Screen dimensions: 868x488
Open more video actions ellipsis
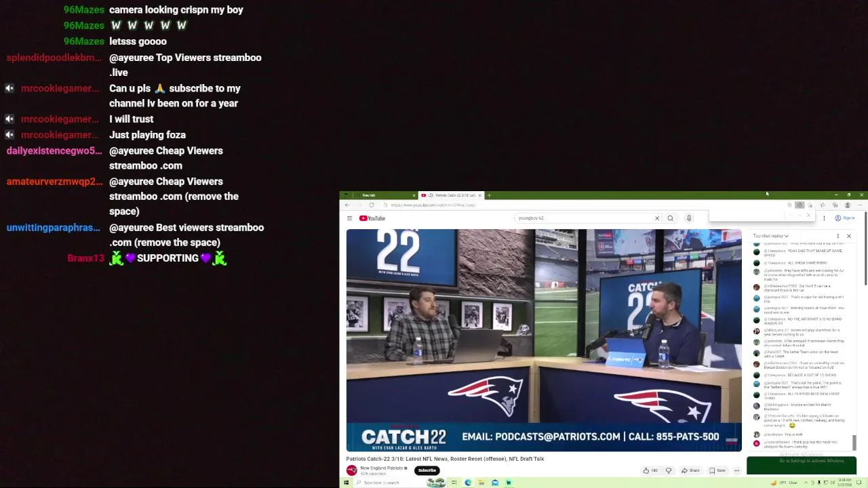(736, 470)
